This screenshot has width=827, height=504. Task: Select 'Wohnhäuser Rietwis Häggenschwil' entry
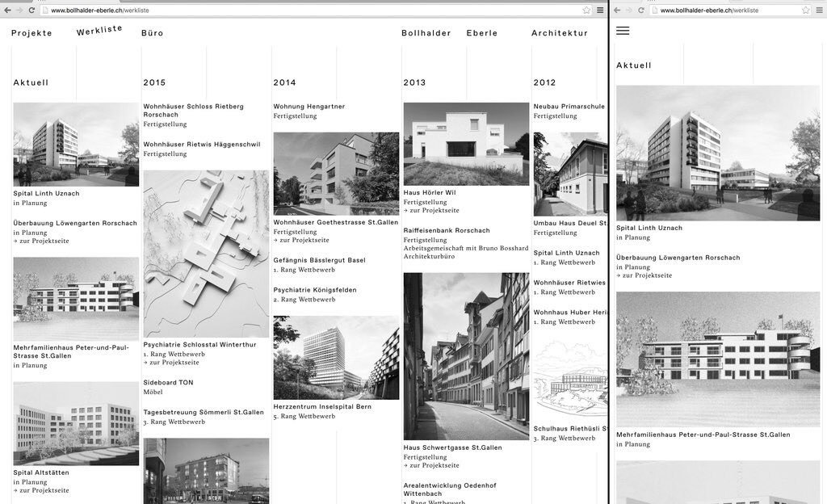coord(202,145)
